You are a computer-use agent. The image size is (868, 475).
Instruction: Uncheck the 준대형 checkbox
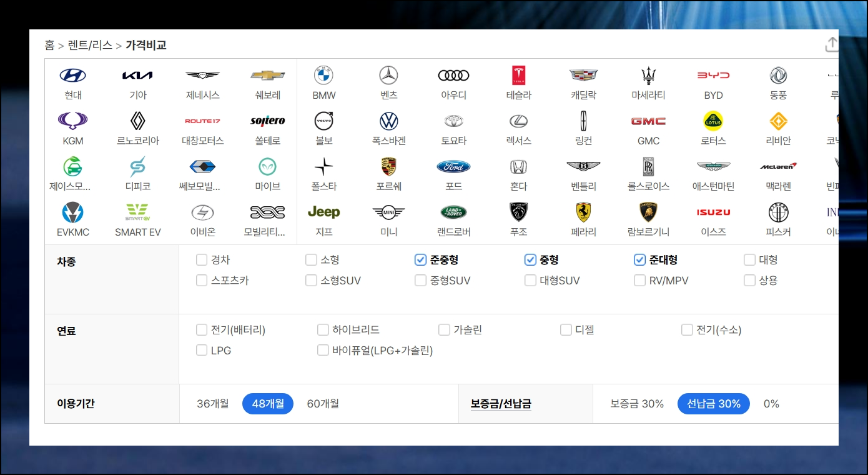(639, 260)
